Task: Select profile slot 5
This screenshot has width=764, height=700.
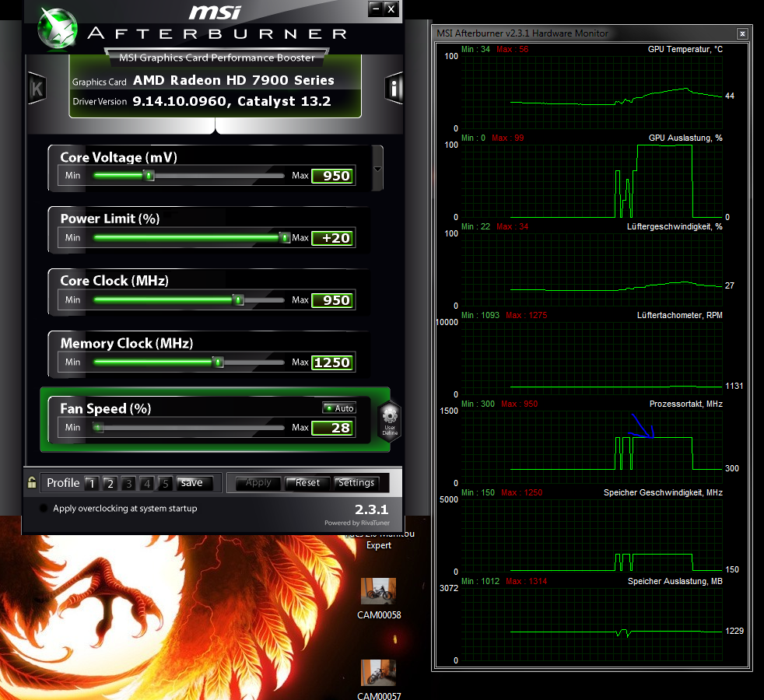Action: [x=166, y=483]
